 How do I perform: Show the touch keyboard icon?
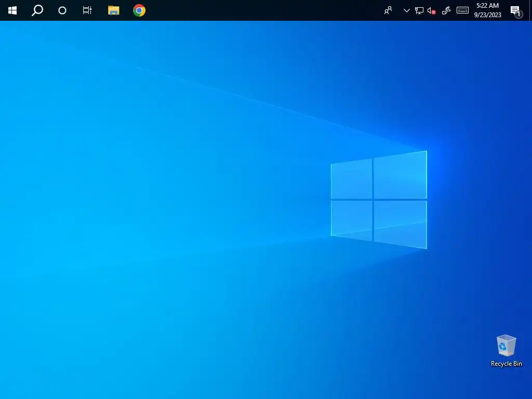click(x=462, y=10)
